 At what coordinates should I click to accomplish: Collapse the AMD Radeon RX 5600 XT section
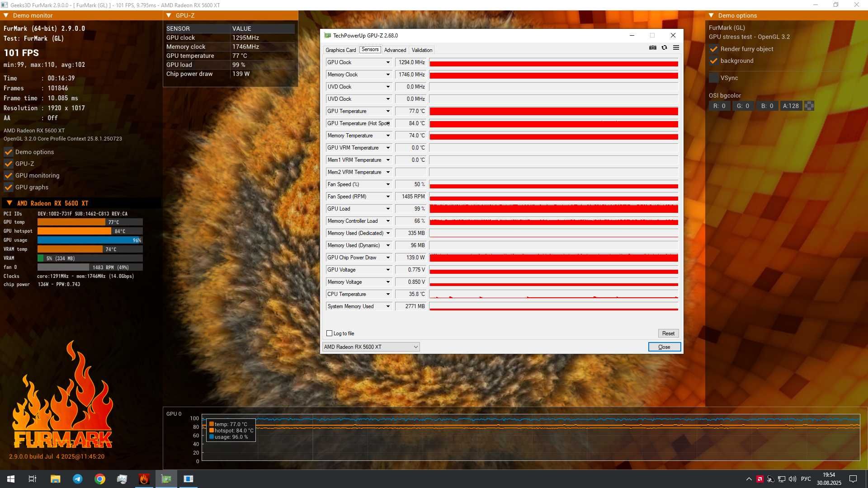(x=9, y=203)
